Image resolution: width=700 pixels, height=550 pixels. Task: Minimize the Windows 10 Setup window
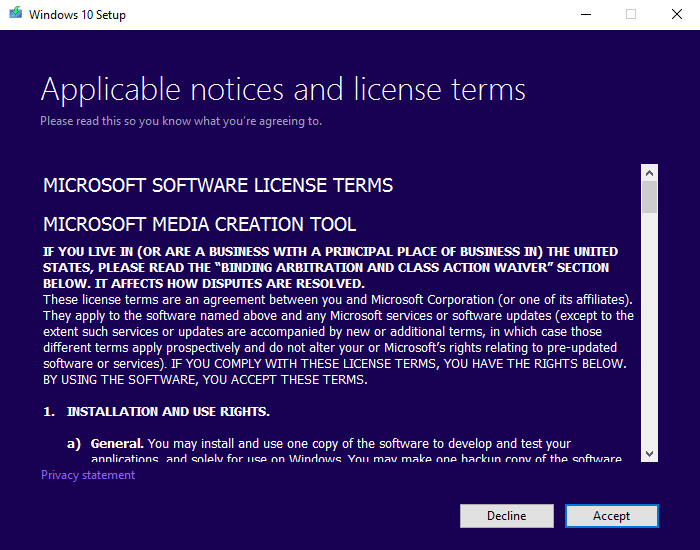click(x=586, y=14)
